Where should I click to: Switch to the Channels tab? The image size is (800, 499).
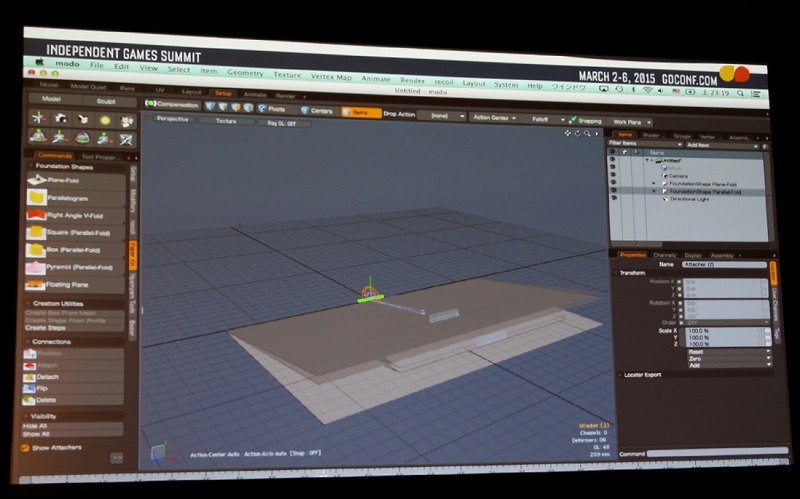coord(664,255)
